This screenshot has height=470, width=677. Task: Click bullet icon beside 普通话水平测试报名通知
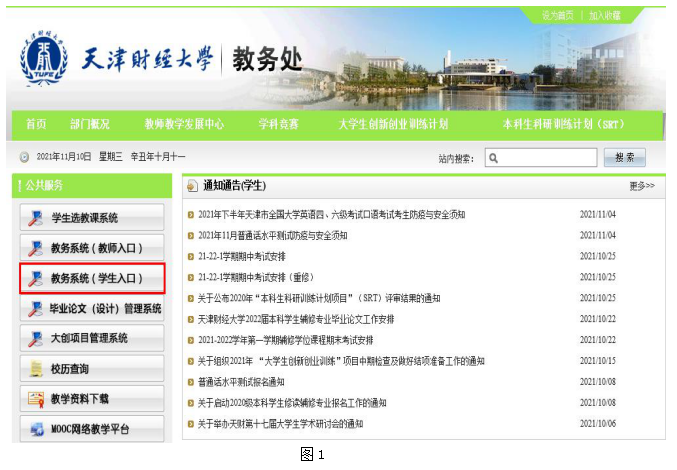click(191, 382)
